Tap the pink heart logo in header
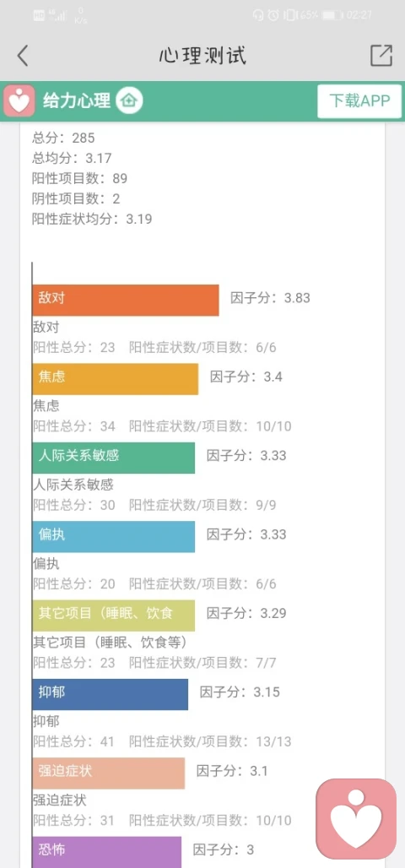 tap(19, 100)
